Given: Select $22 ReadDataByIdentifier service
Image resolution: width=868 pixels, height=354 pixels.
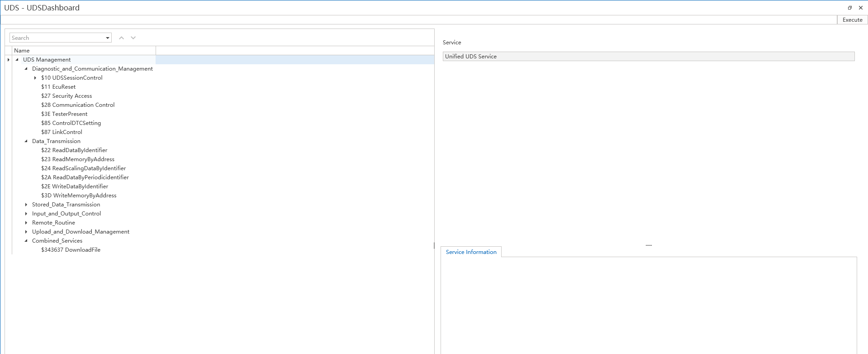Looking at the screenshot, I should 74,150.
